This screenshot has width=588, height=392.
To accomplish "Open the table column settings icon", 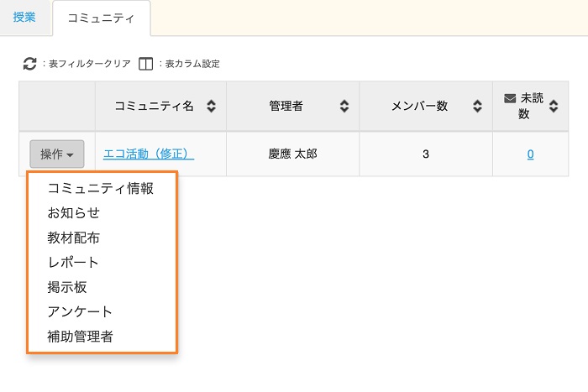I will pos(145,64).
